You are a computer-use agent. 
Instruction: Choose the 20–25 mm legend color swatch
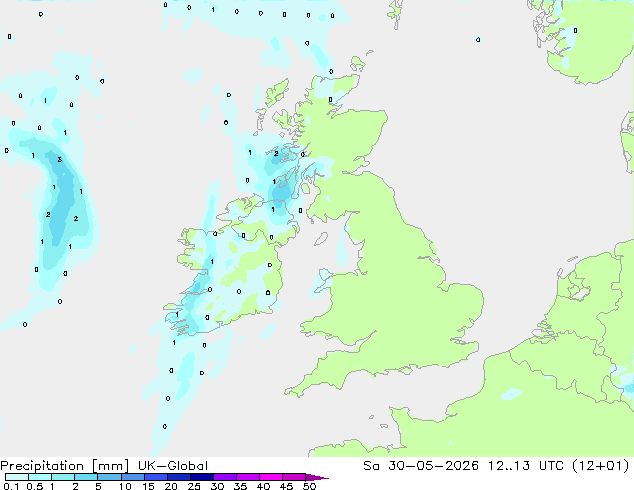[x=178, y=477]
